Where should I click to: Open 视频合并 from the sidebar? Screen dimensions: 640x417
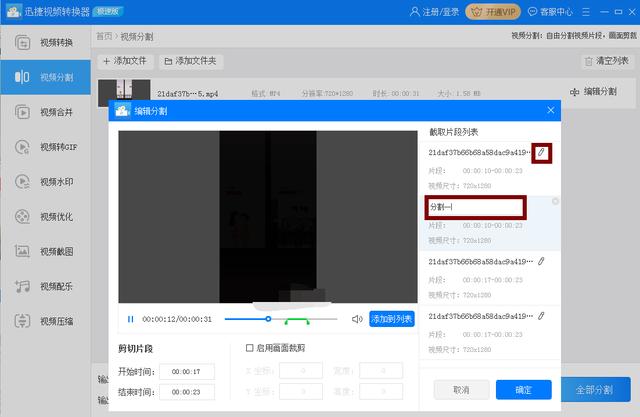[x=46, y=112]
